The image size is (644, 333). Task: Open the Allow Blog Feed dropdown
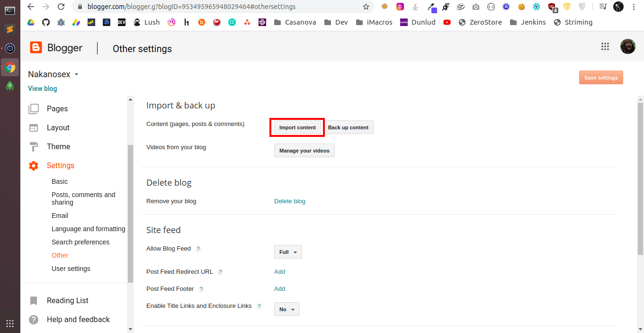(x=287, y=252)
